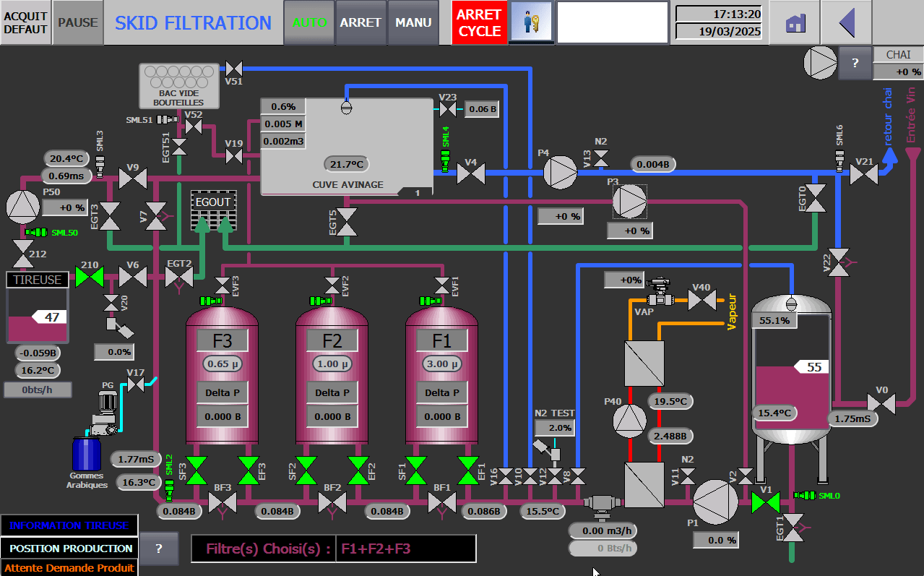Click the F3 filter label box

(x=223, y=340)
